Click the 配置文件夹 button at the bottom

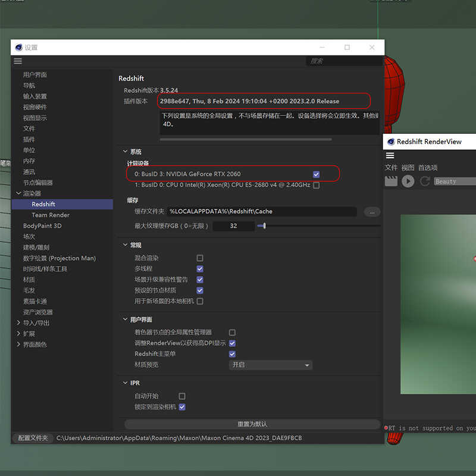33,437
